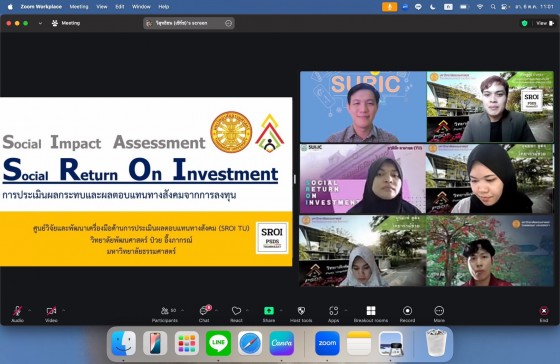Viewport: 560px width, 364px height.
Task: Start recording with Record button
Action: (x=407, y=314)
